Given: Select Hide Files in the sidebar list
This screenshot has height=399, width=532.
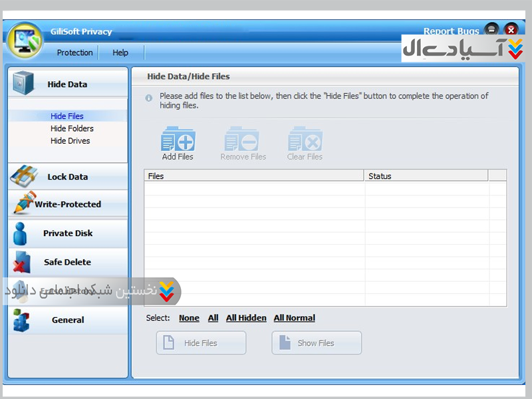Looking at the screenshot, I should pos(67,116).
